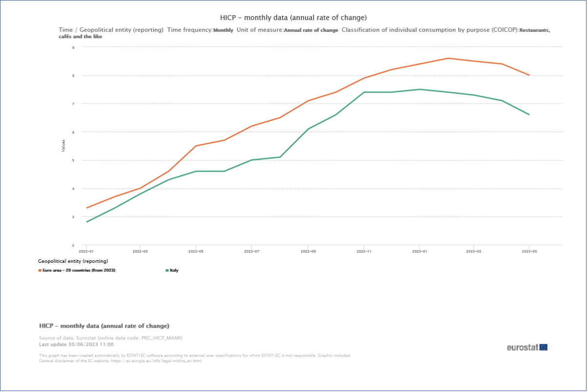Toggle the Italy series legend label

(x=174, y=270)
